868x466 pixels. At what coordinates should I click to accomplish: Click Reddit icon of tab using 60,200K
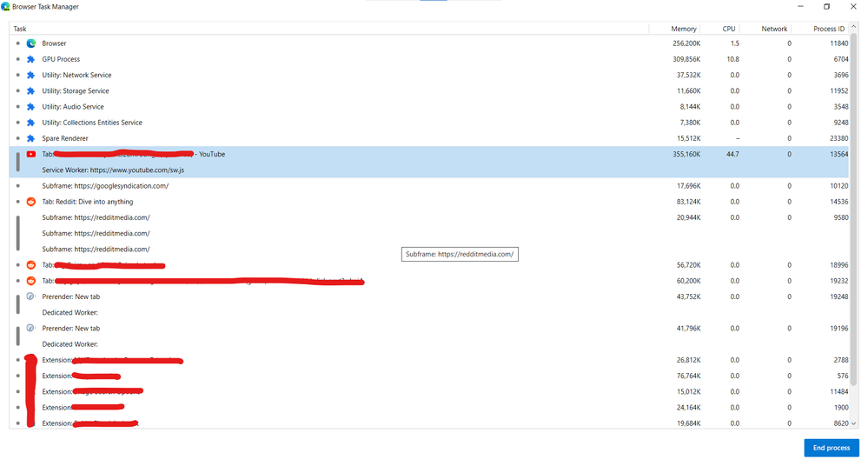(x=31, y=281)
